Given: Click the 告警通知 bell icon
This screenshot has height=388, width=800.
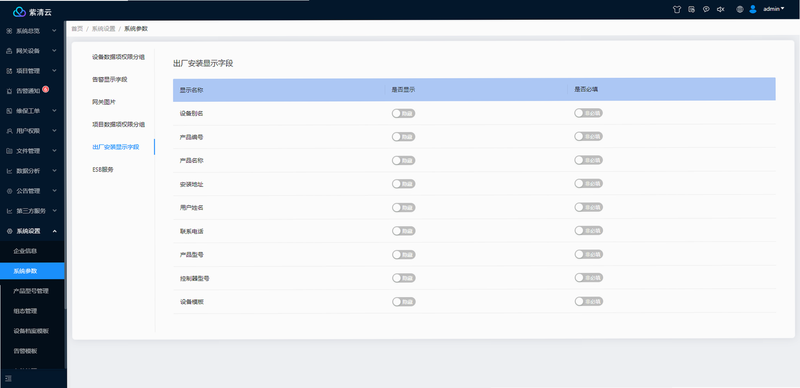Looking at the screenshot, I should click(9, 91).
